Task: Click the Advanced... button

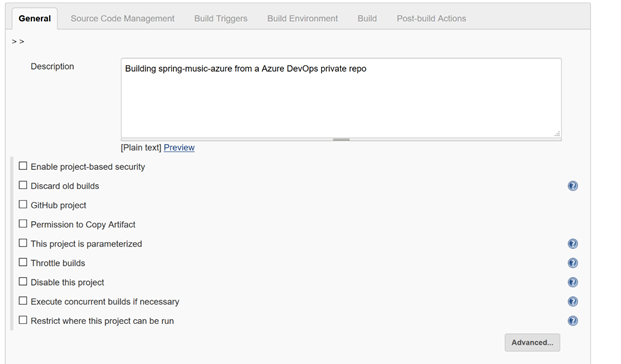Action: [532, 343]
